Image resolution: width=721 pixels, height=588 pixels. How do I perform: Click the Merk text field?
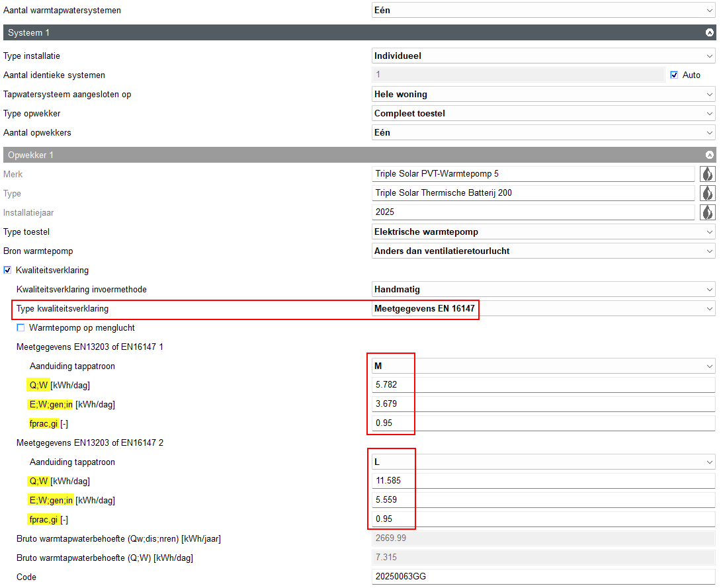tap(533, 174)
